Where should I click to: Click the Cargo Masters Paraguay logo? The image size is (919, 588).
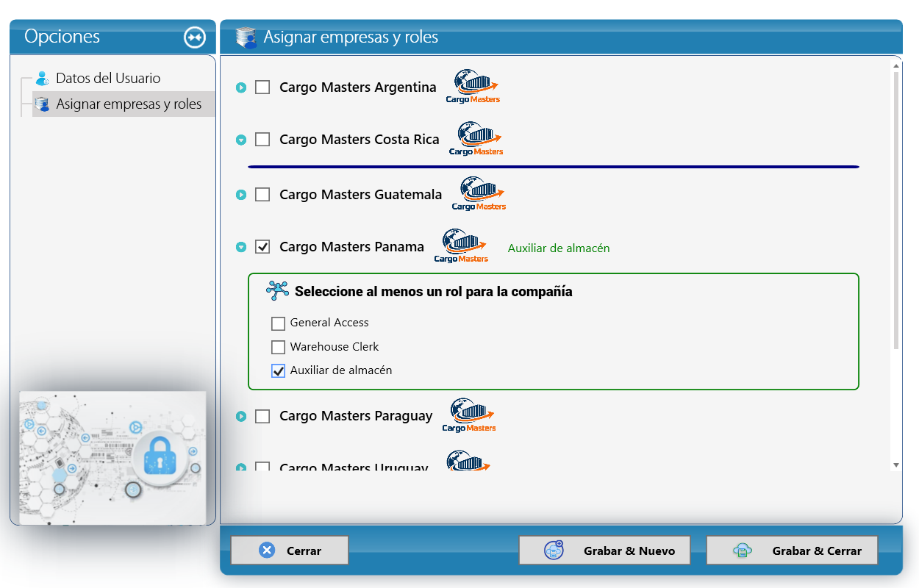(x=469, y=415)
